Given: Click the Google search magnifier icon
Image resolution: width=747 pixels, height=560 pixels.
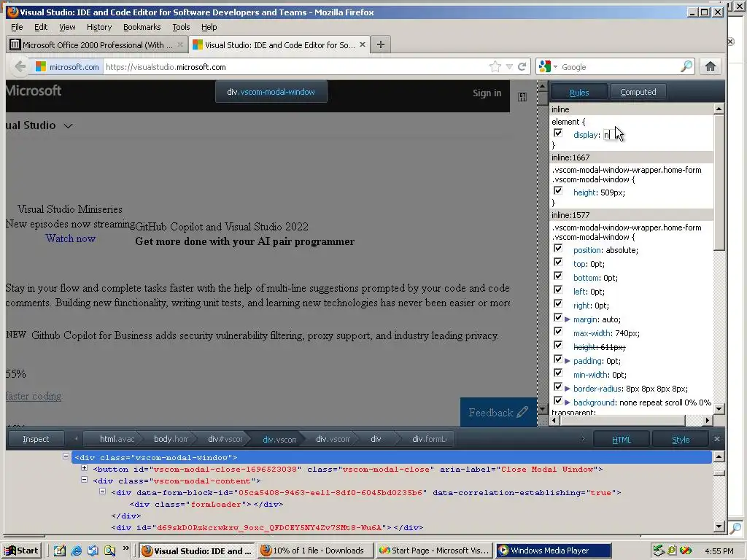Looking at the screenshot, I should 686,66.
